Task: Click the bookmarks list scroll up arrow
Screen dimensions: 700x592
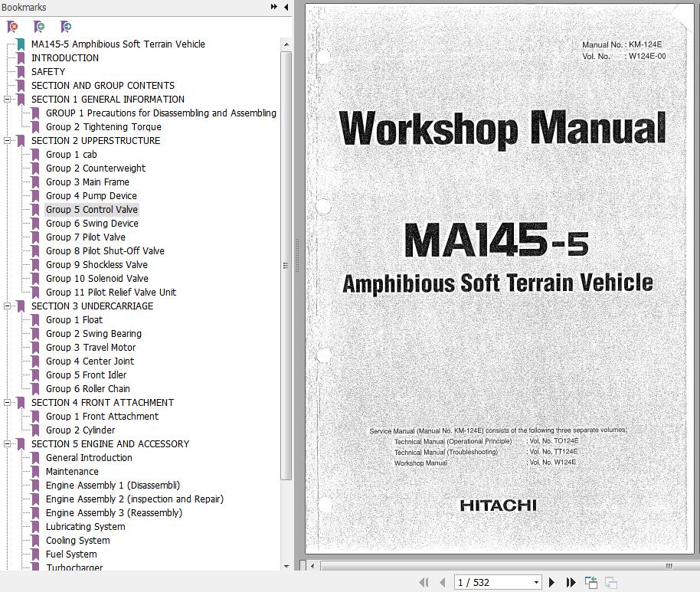Action: [286, 44]
